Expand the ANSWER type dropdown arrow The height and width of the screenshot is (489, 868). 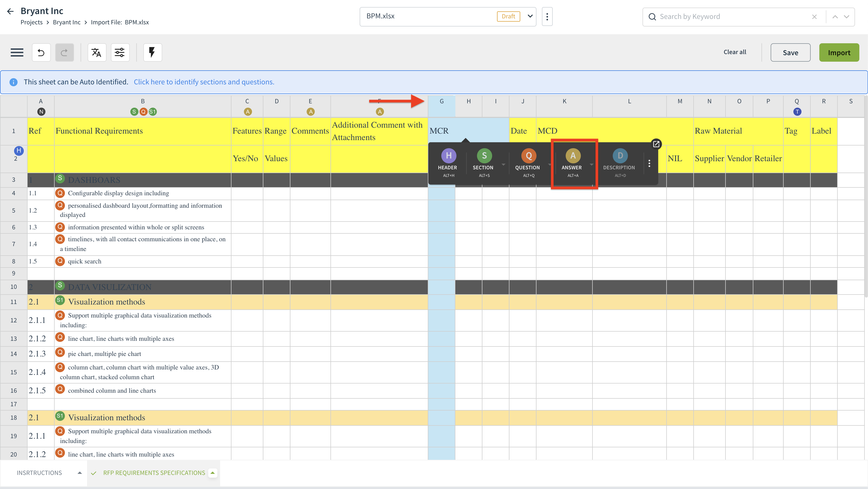pos(592,165)
